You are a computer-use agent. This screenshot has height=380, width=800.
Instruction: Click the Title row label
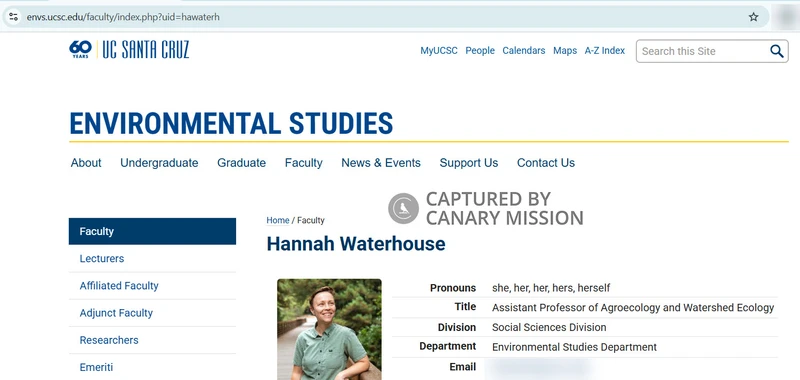click(465, 307)
